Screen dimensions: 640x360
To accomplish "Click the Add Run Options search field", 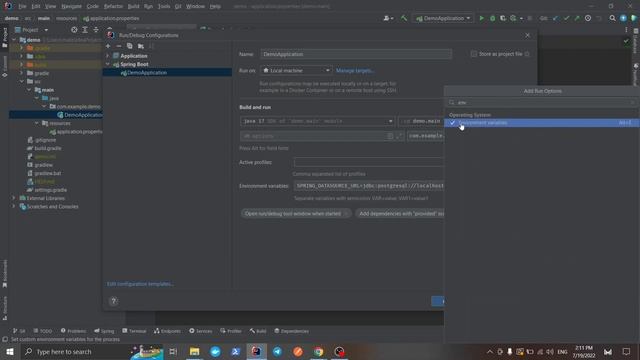I will pos(542,102).
